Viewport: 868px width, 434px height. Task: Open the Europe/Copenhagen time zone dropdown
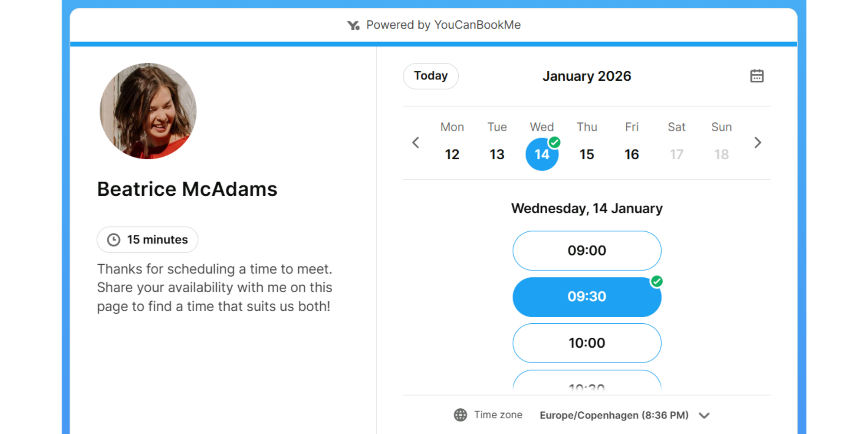coord(615,415)
